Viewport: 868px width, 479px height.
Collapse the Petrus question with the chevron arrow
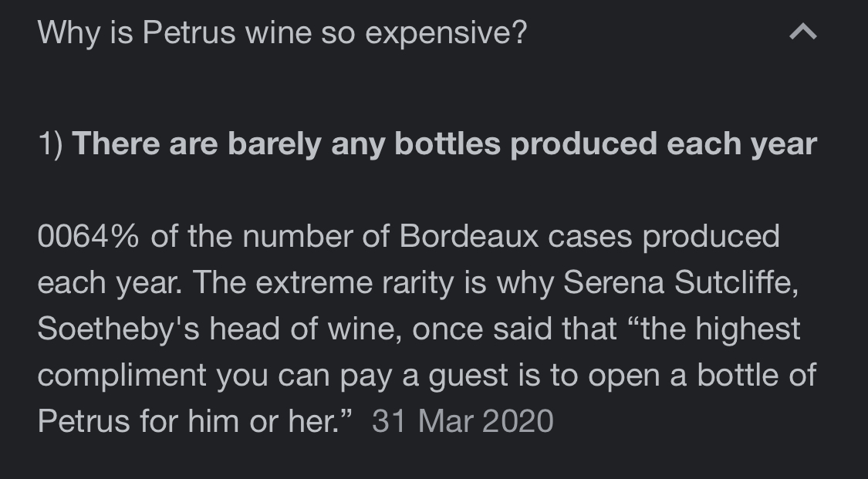[802, 32]
